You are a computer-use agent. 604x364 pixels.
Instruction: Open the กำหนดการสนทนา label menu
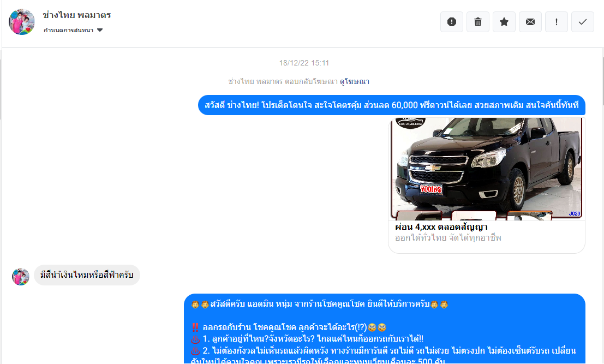coord(69,31)
